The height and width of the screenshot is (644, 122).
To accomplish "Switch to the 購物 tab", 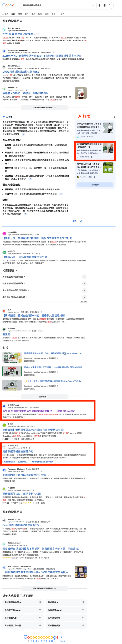I will click(20, 14).
